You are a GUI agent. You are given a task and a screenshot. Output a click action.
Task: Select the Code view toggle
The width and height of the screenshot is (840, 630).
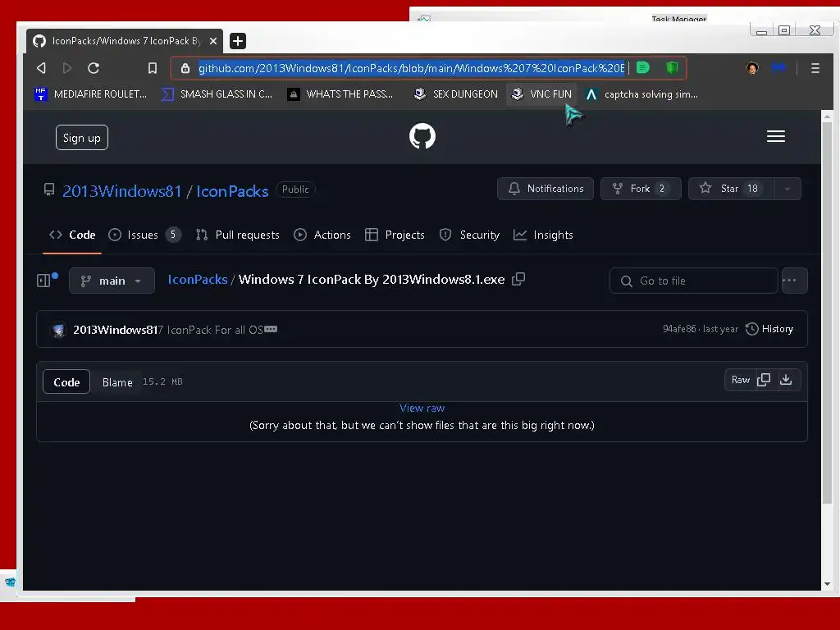[x=66, y=382]
